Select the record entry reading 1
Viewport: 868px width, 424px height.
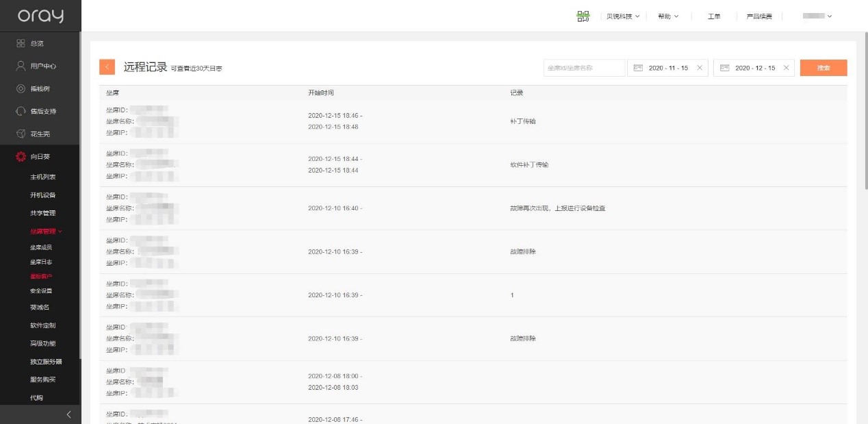512,295
